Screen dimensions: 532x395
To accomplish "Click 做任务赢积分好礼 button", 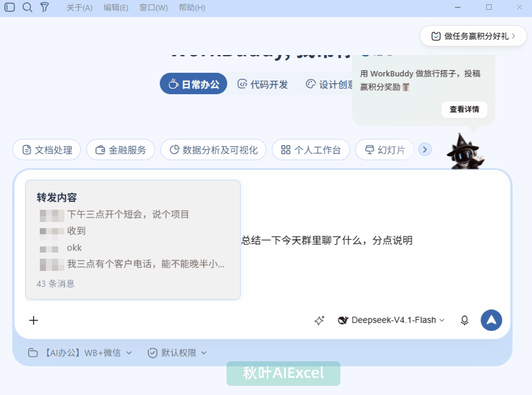I will (473, 36).
